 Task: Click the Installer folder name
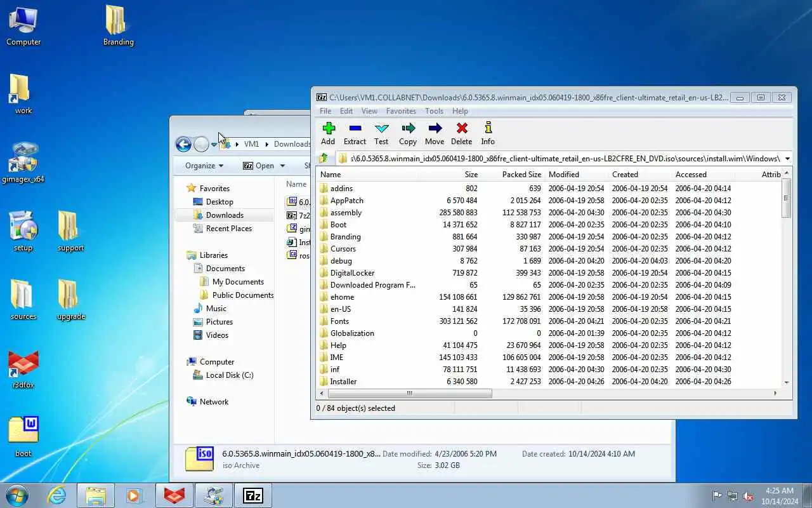pyautogui.click(x=343, y=382)
